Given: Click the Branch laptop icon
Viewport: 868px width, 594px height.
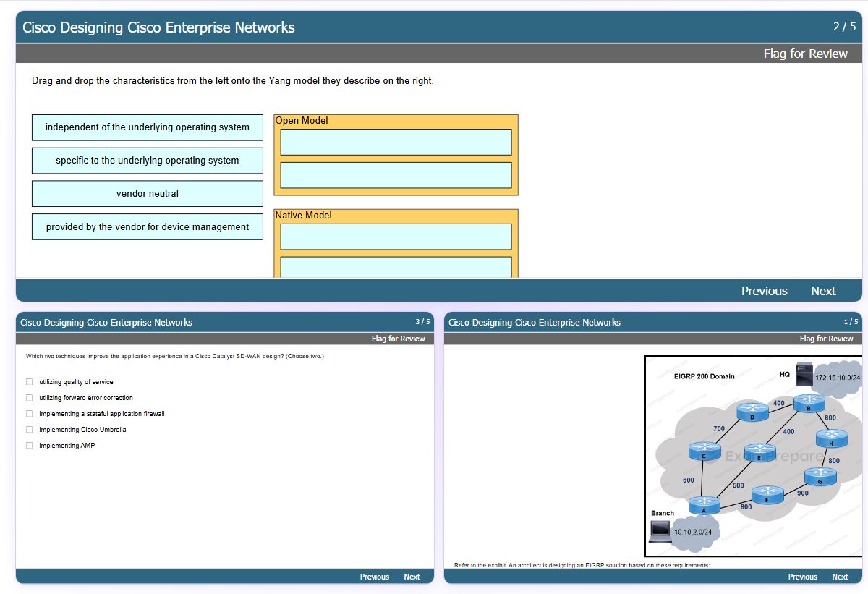Looking at the screenshot, I should point(660,532).
